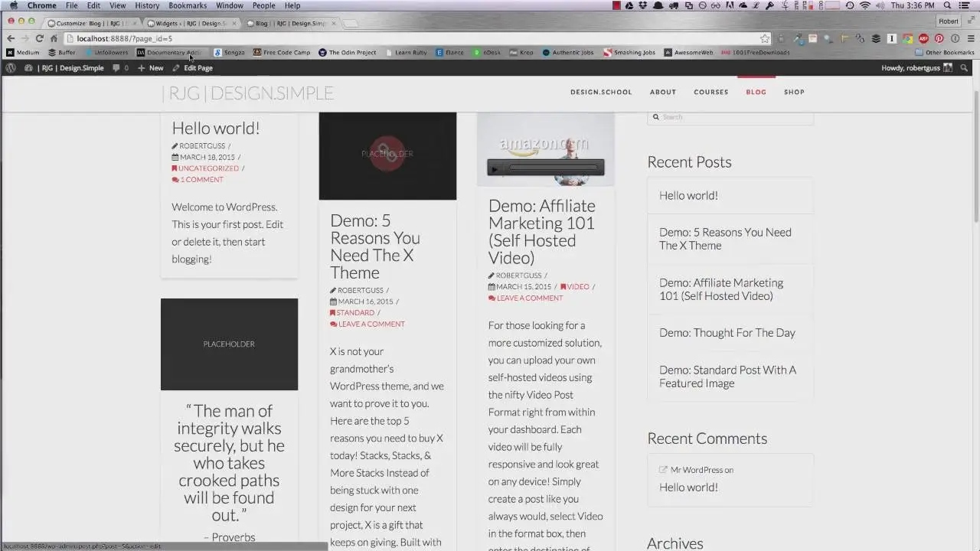
Task: Open Notification Center list icon
Action: [965, 5]
